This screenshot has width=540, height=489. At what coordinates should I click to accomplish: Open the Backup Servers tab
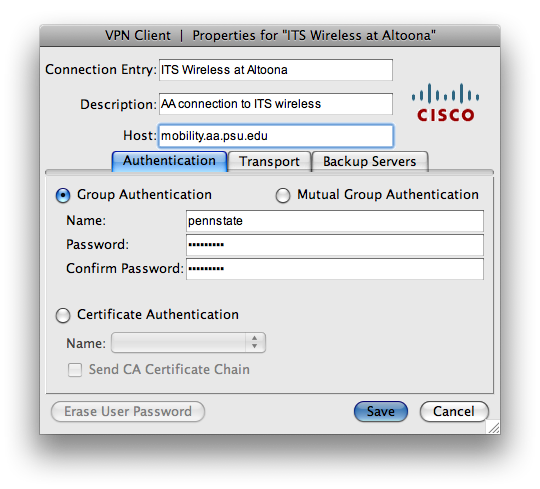click(370, 161)
